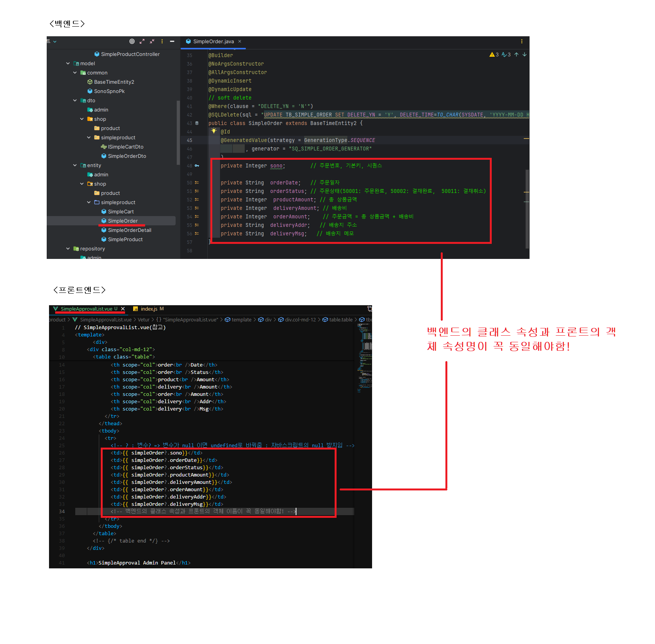Select admin folder under dto

click(x=98, y=110)
